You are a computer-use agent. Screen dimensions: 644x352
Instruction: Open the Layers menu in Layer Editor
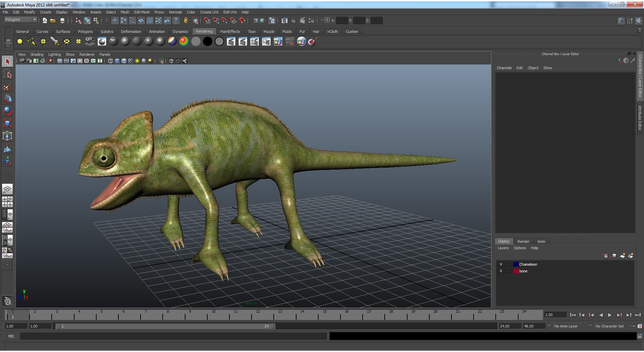[503, 248]
